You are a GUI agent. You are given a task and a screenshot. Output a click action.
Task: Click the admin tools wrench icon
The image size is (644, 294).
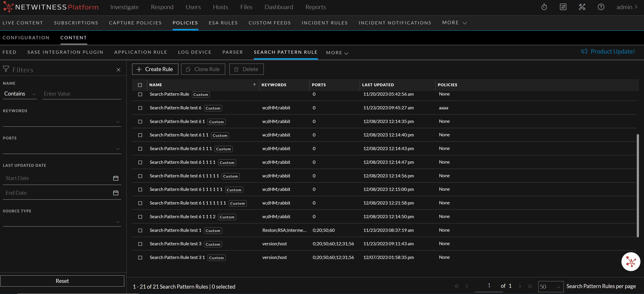582,7
